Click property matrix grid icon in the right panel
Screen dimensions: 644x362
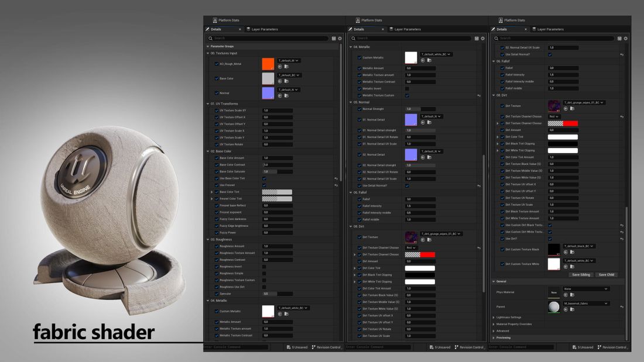point(619,38)
